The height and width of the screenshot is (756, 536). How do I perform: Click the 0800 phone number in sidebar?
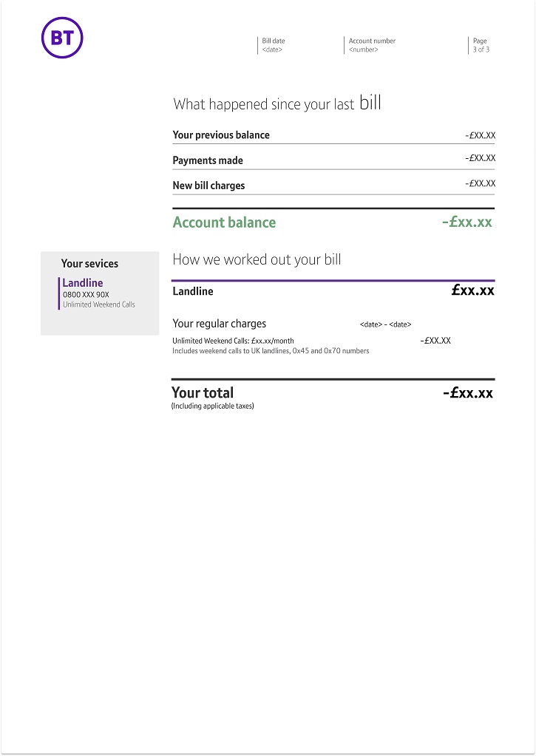(86, 295)
